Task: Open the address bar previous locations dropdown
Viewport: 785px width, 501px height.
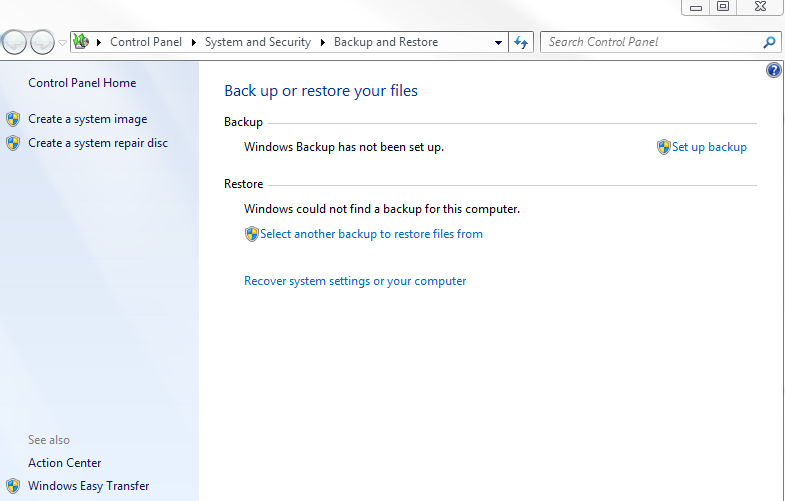Action: (x=499, y=43)
